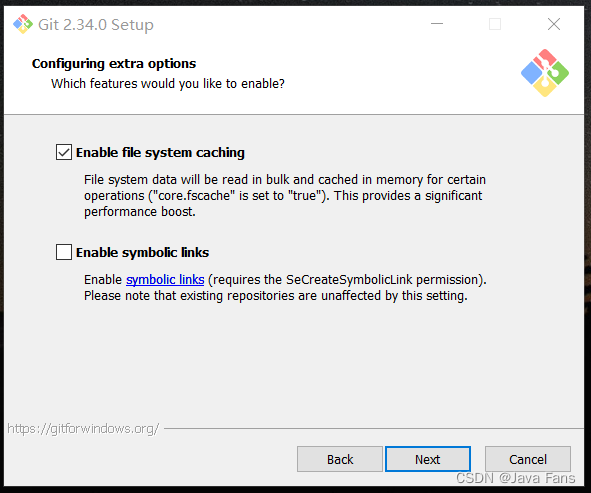Click the SeCreateSymbolicLink permission description text
This screenshot has width=591, height=493.
285,288
